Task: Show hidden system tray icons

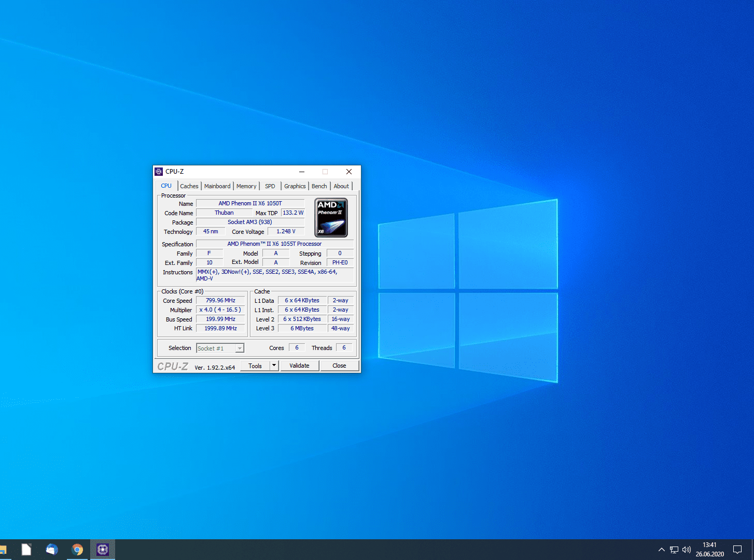Action: pyautogui.click(x=661, y=550)
